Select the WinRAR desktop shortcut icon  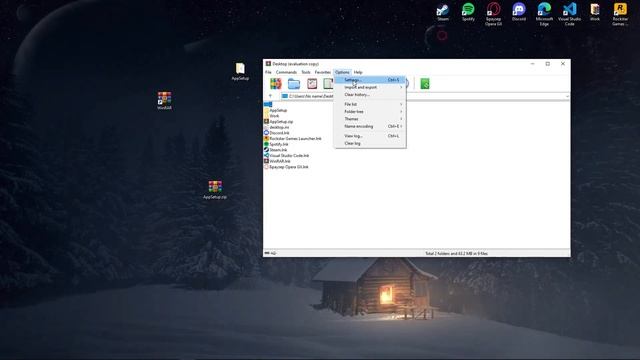(x=164, y=101)
